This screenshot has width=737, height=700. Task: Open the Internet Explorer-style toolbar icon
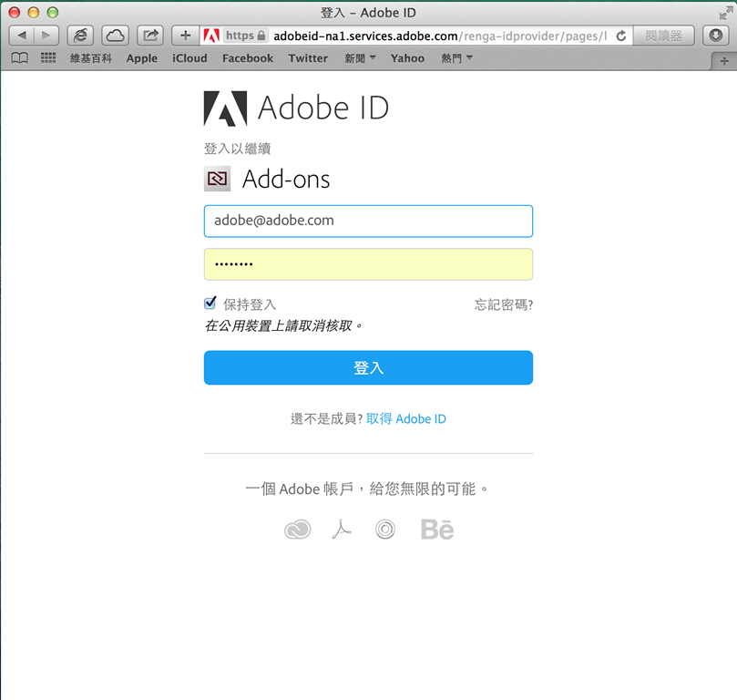80,36
